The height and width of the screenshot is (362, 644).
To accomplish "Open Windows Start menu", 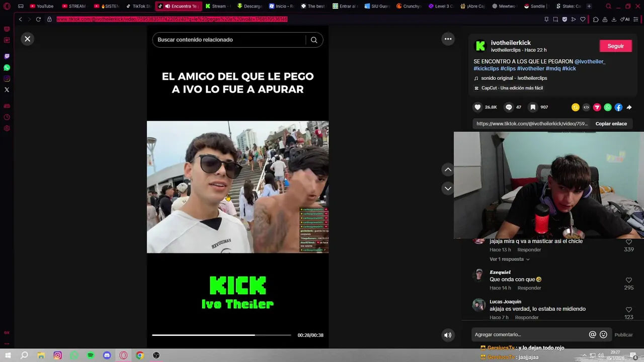I will point(8,355).
